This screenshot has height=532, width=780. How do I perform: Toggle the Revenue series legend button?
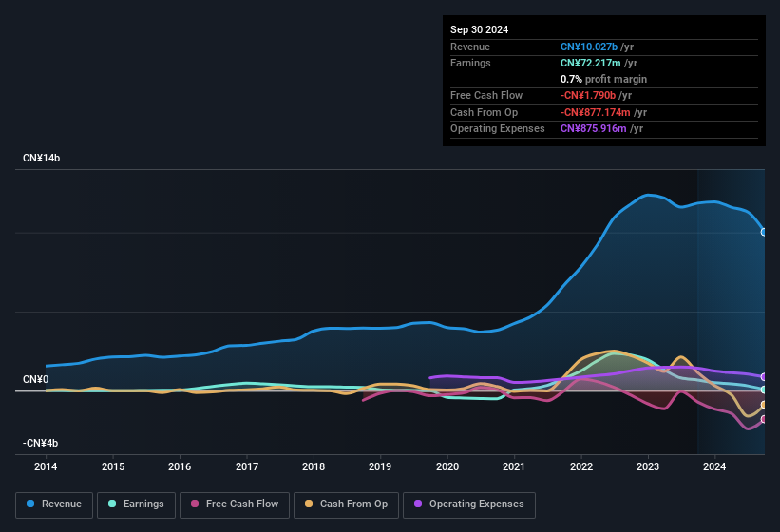[x=54, y=505]
